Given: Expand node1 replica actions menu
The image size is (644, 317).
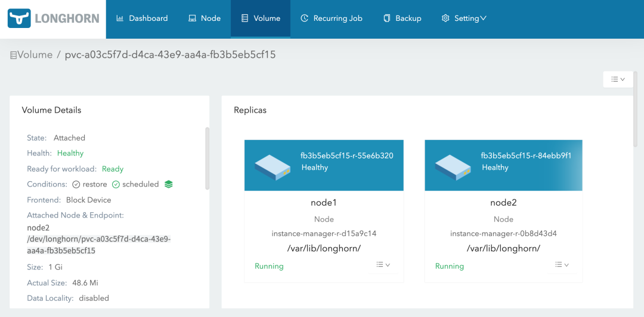Looking at the screenshot, I should 383,265.
